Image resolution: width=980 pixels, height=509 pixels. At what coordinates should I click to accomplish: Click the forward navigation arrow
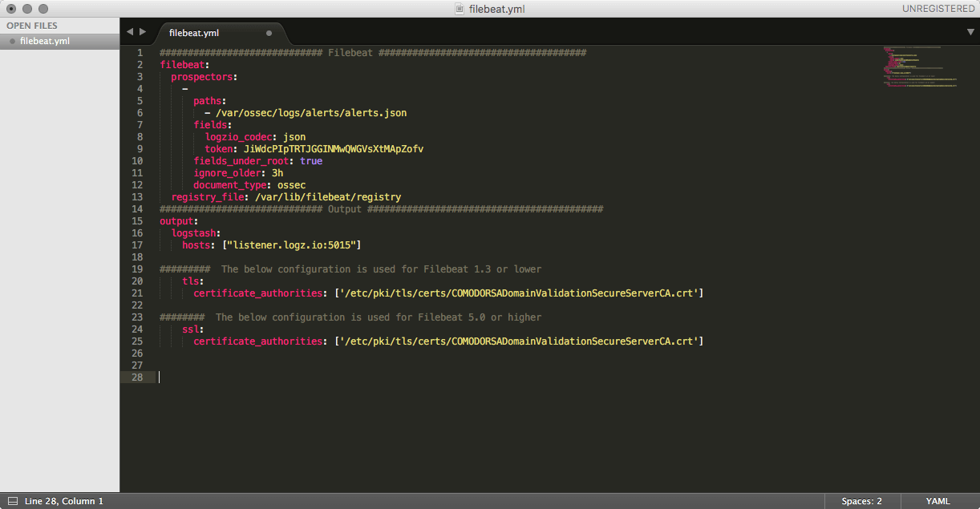pos(143,31)
